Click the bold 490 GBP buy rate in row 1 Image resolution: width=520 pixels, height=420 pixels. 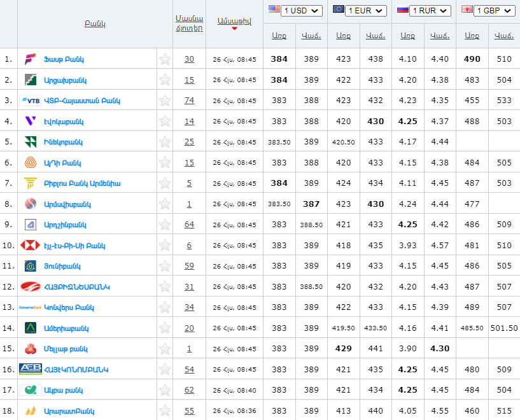pos(472,59)
